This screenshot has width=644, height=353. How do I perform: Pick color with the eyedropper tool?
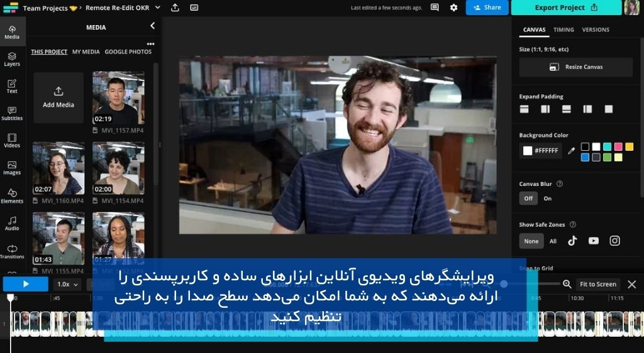(x=571, y=151)
